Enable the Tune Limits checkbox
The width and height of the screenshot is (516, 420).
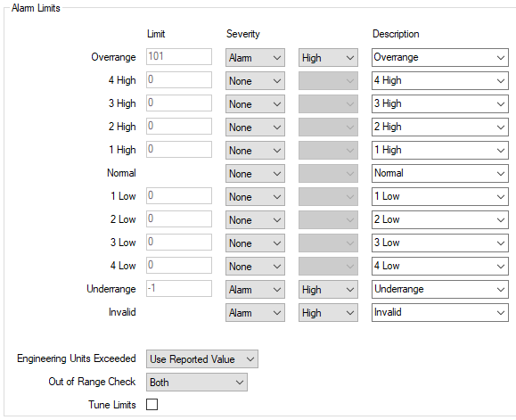[152, 405]
